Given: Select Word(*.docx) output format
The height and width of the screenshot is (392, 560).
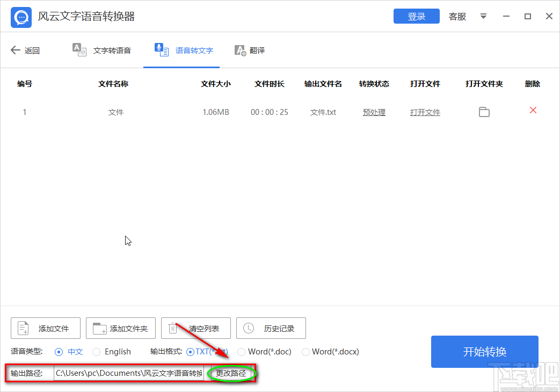Looking at the screenshot, I should coord(306,352).
